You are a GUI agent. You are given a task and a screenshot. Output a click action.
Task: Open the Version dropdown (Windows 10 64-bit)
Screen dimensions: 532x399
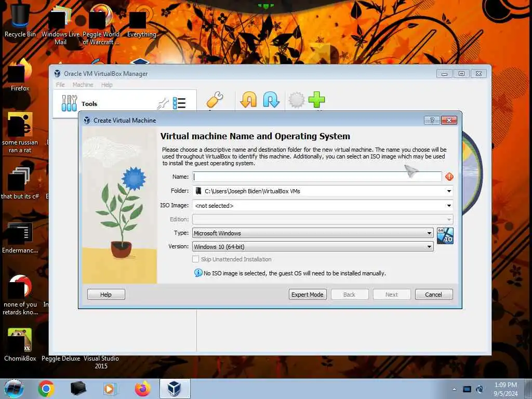tap(312, 247)
